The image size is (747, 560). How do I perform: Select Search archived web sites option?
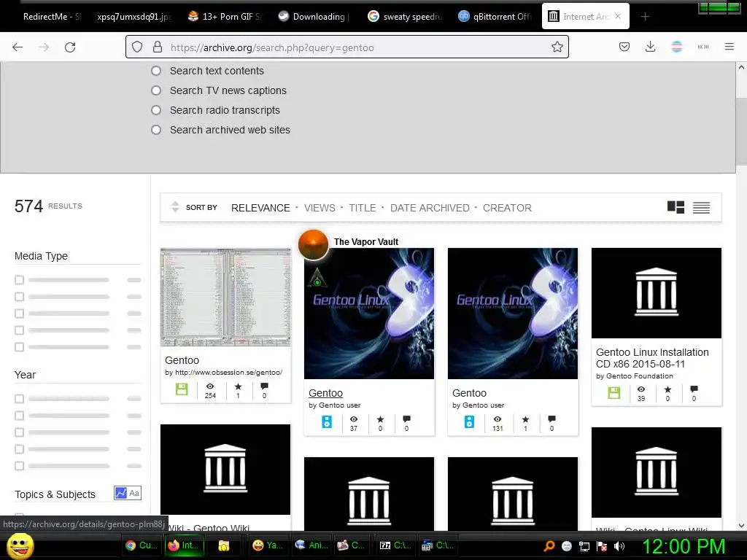coord(156,130)
